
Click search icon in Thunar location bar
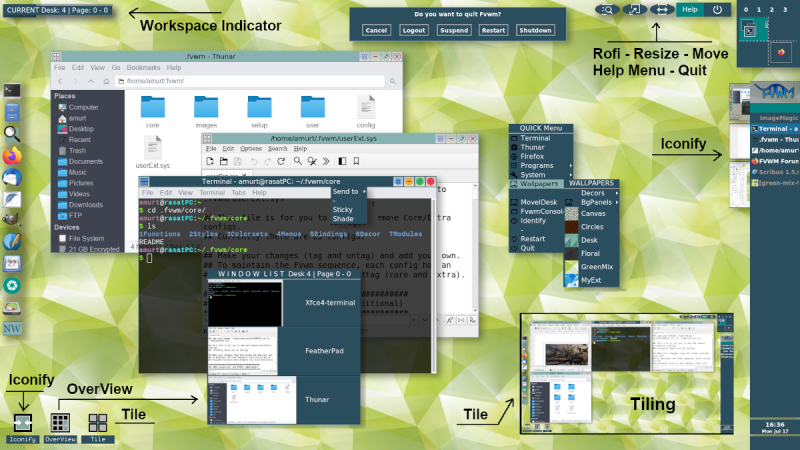coord(392,81)
